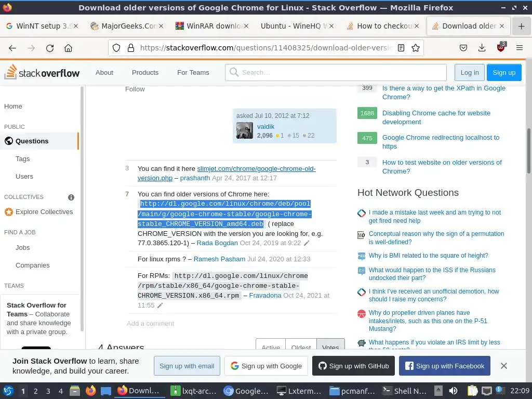Open the Firefox downloads panel

482,48
